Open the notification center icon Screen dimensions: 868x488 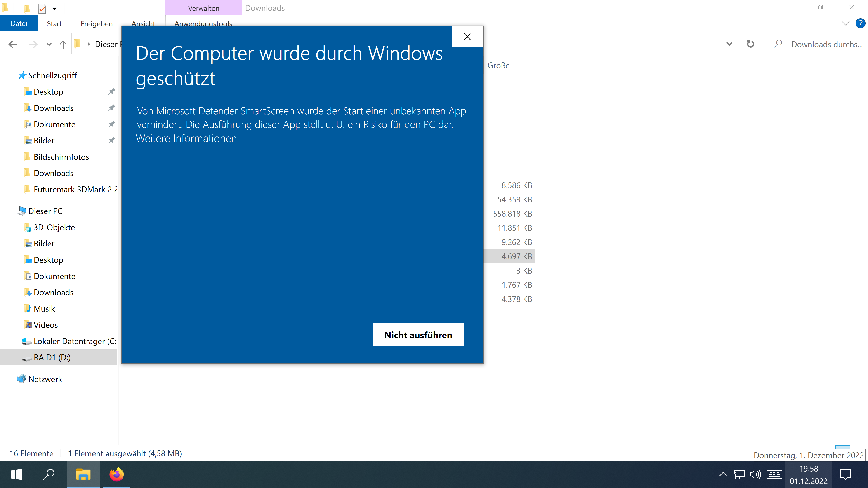click(845, 474)
